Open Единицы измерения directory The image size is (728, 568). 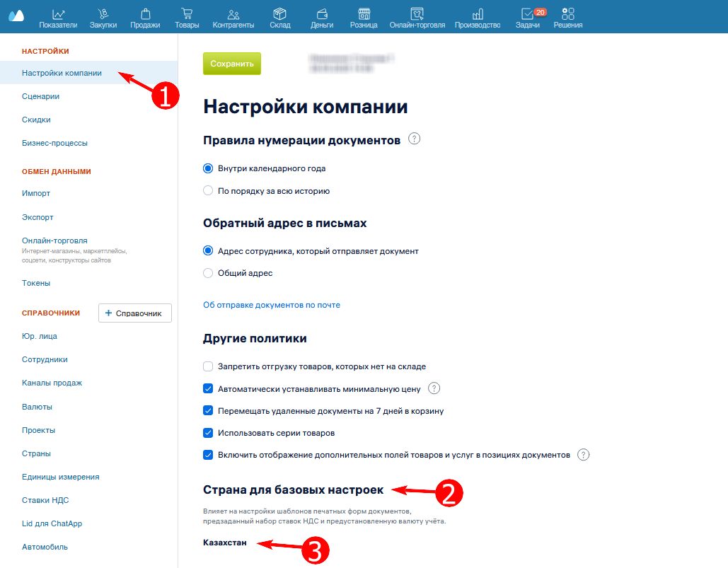pyautogui.click(x=60, y=477)
